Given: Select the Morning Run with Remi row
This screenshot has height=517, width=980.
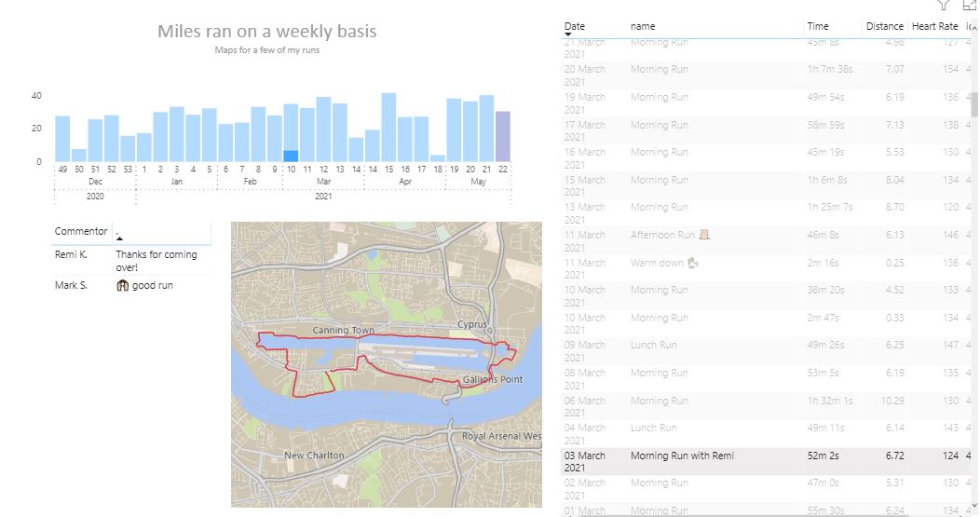Looking at the screenshot, I should 682,456.
